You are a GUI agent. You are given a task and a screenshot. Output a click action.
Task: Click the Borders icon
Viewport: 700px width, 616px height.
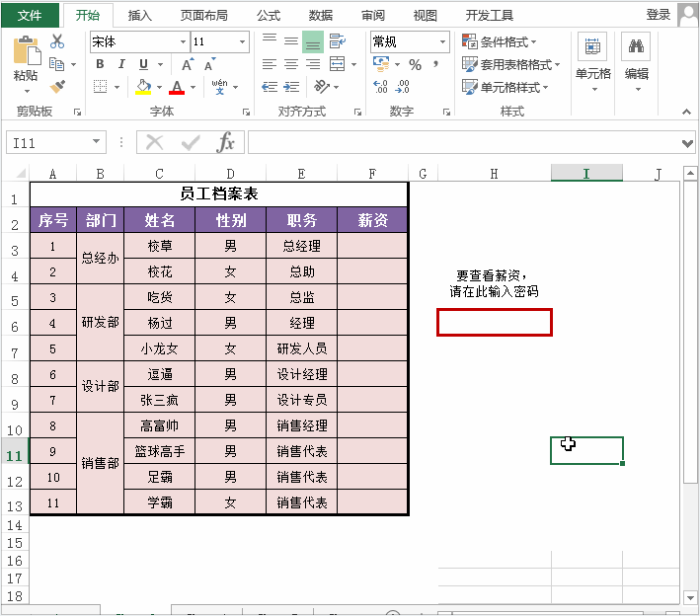[x=101, y=87]
